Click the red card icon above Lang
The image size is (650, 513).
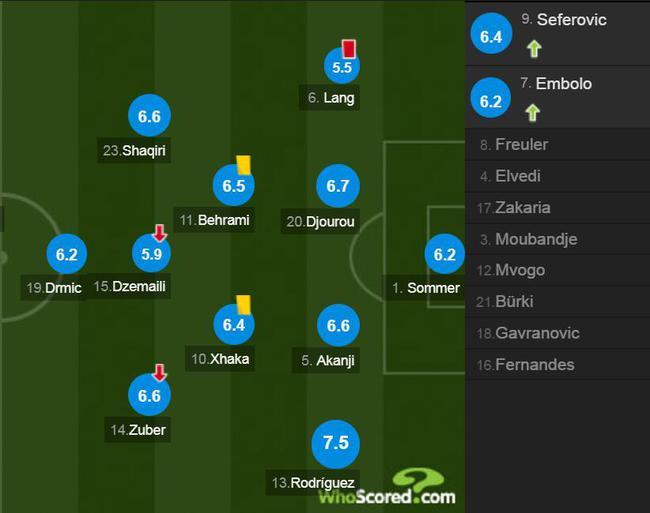click(x=349, y=49)
